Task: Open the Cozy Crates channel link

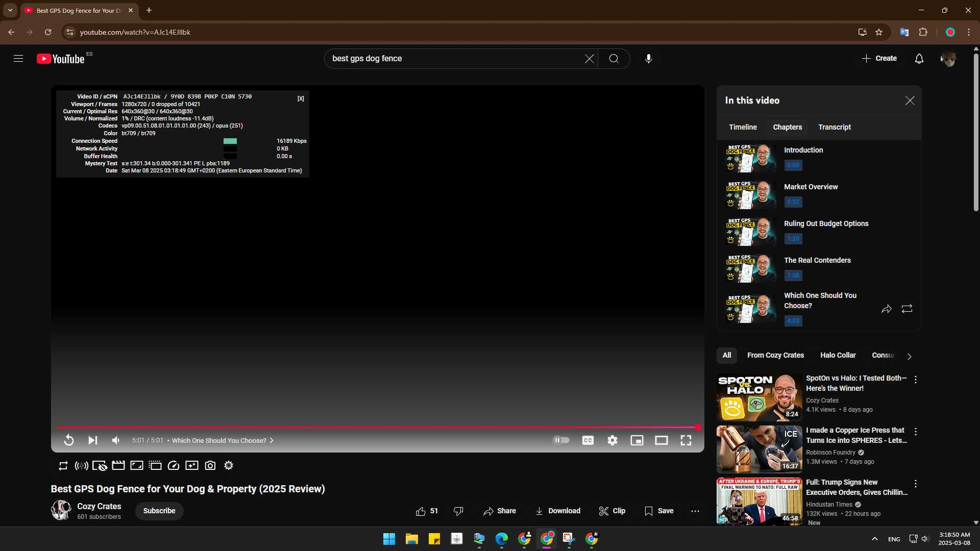Action: click(x=99, y=507)
